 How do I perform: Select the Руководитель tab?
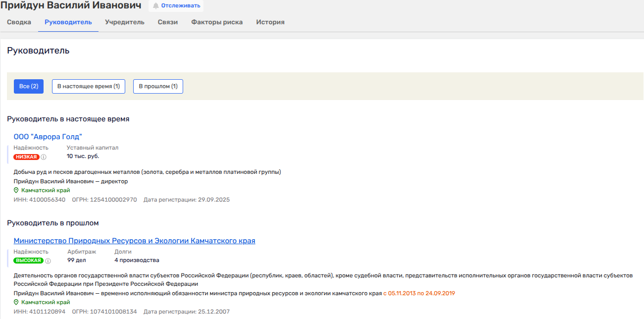(x=68, y=22)
